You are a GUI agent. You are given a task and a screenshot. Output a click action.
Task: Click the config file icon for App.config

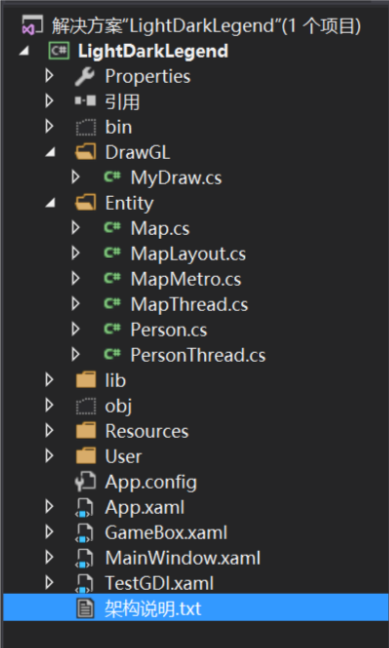tap(85, 482)
